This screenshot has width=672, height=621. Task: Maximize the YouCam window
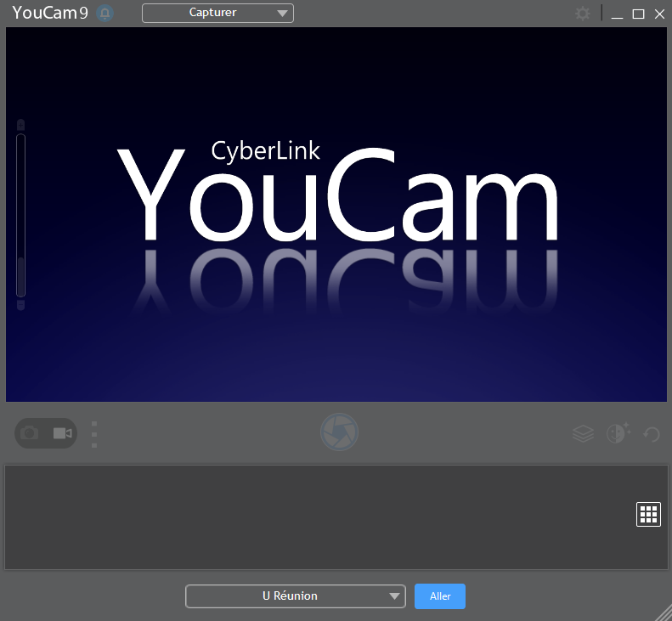[x=638, y=14]
